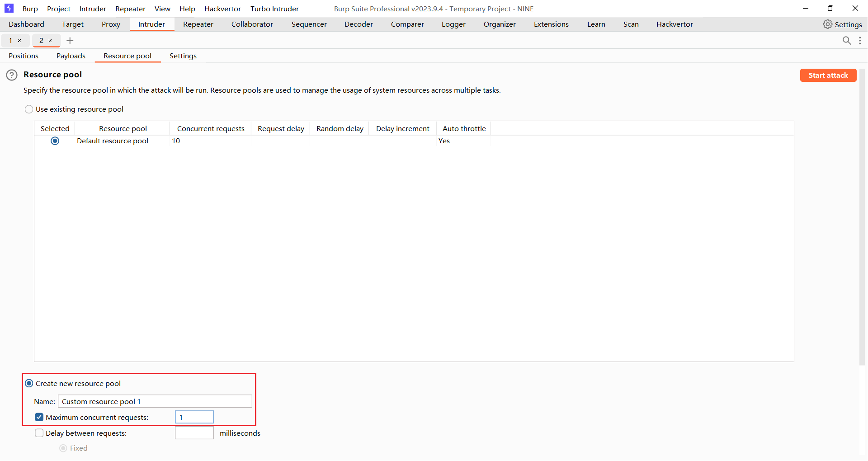Click the Random delay column header

tap(340, 128)
